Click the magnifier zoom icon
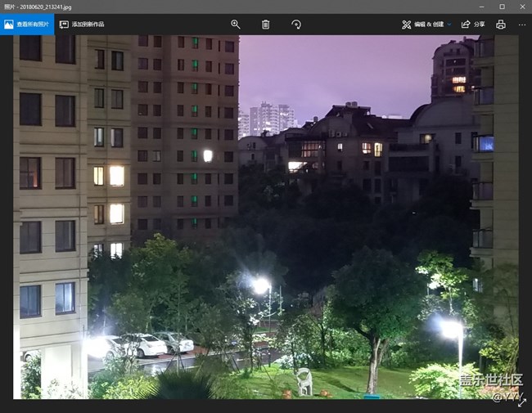The width and height of the screenshot is (532, 413). pyautogui.click(x=236, y=25)
